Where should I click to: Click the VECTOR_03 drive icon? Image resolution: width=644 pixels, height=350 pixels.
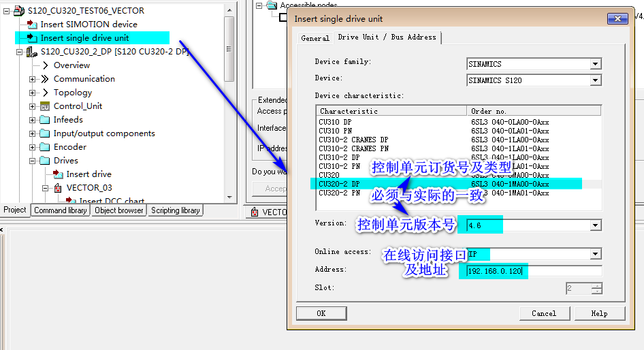click(x=58, y=188)
